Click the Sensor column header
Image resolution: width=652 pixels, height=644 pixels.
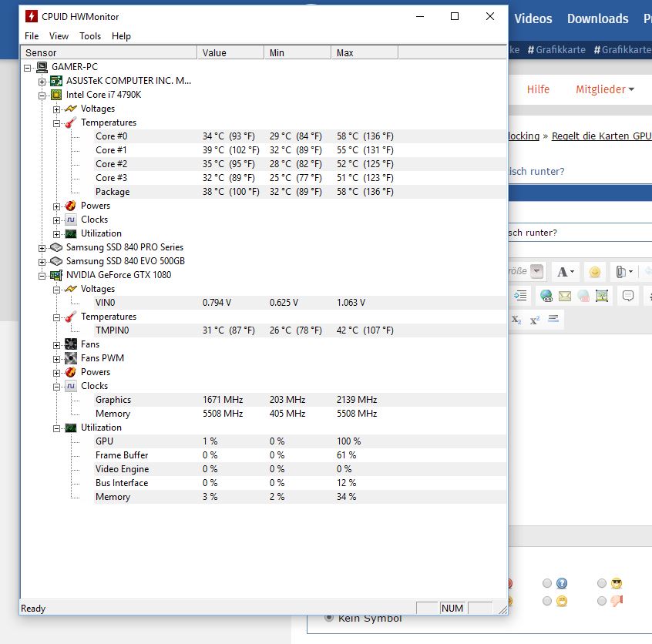pos(109,53)
